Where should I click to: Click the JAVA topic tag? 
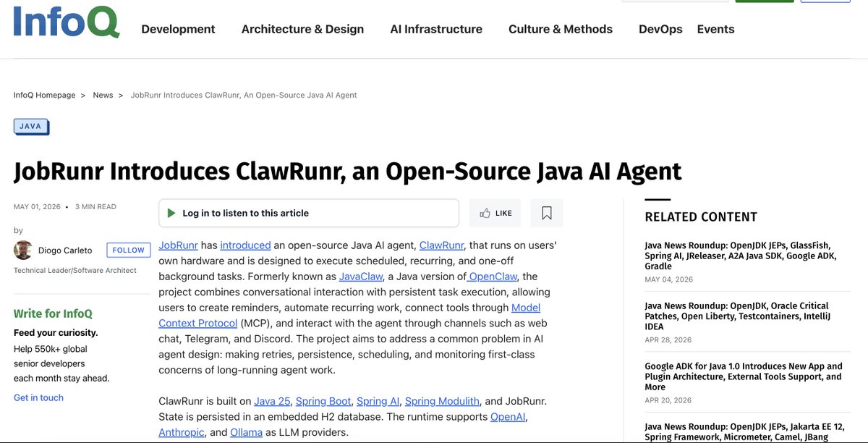(x=30, y=126)
